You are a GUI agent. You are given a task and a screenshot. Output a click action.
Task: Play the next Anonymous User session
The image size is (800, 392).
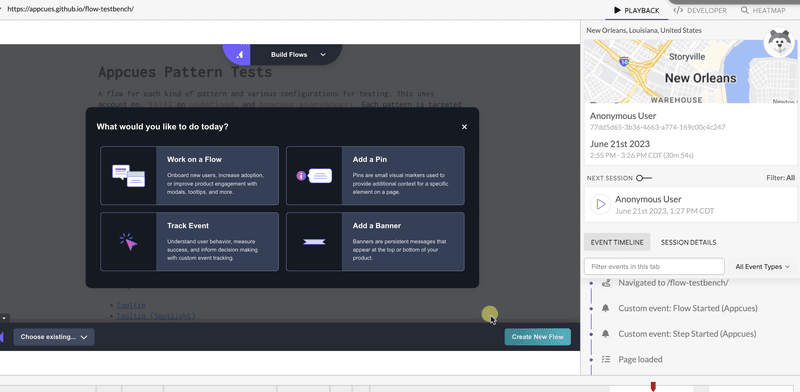[x=601, y=204]
